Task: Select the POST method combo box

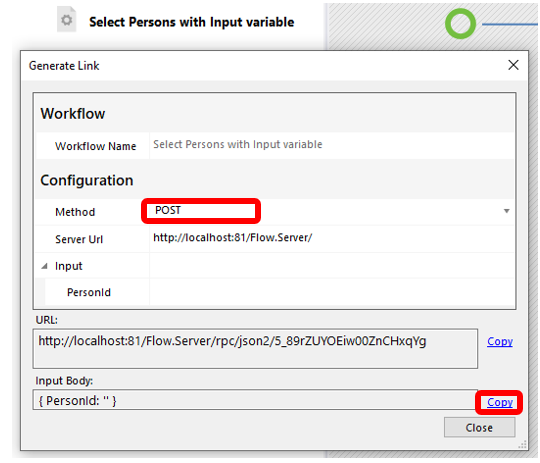Action: pyautogui.click(x=328, y=211)
